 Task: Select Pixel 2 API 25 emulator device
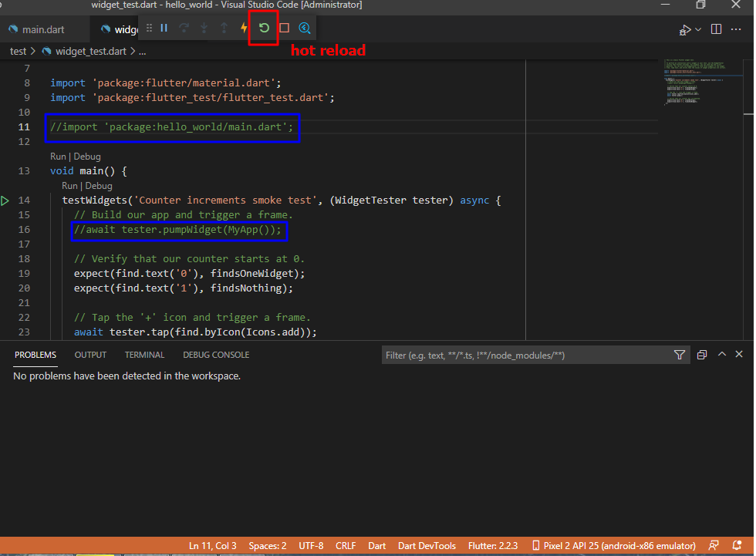(614, 546)
